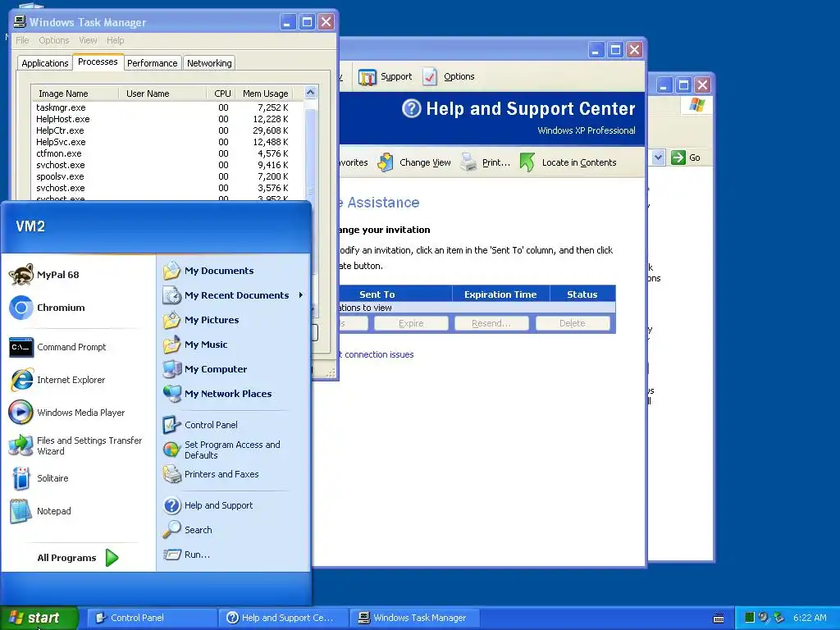Screen dimensions: 840x630
Task: Click Expiration Time column header
Action: pos(500,294)
